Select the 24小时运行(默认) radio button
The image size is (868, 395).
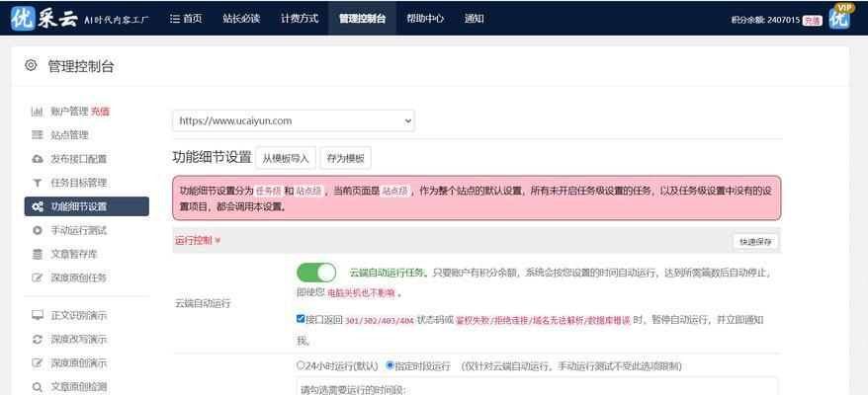(x=301, y=365)
